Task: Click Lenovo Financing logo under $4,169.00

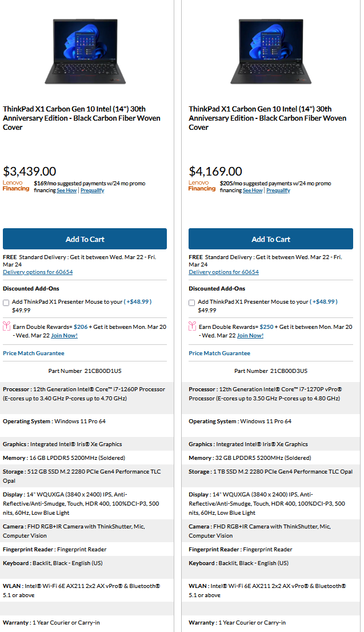Action: coord(202,186)
